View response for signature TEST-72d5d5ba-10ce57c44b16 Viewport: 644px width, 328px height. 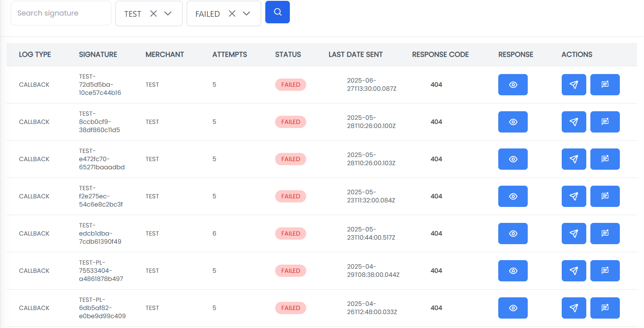513,85
